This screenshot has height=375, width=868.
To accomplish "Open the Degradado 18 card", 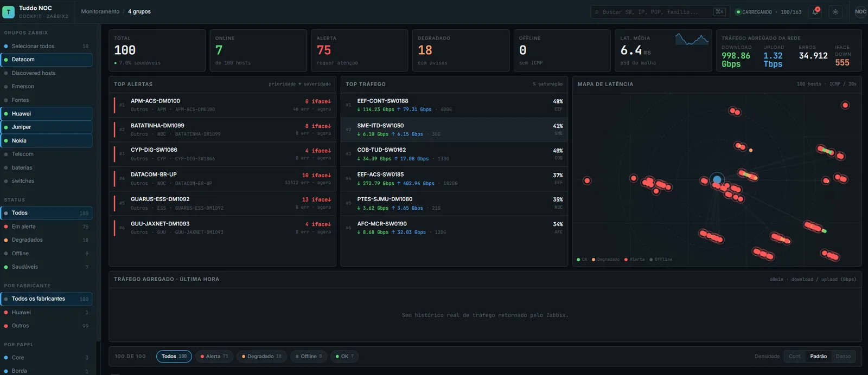I will (x=461, y=50).
